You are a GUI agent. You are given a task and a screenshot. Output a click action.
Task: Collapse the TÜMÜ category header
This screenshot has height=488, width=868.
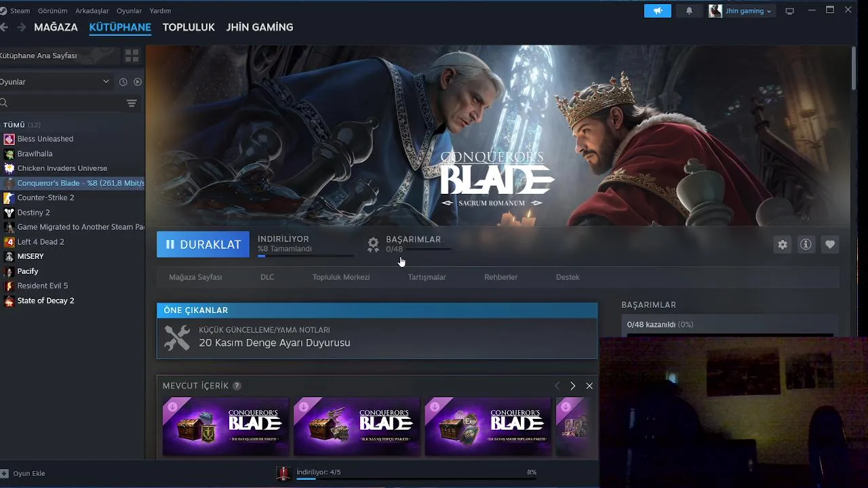coord(22,125)
